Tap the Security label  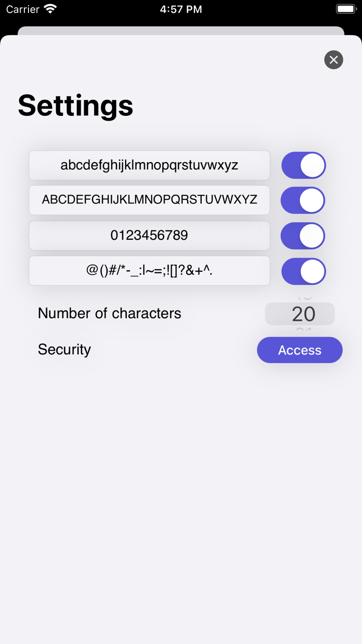pos(64,349)
